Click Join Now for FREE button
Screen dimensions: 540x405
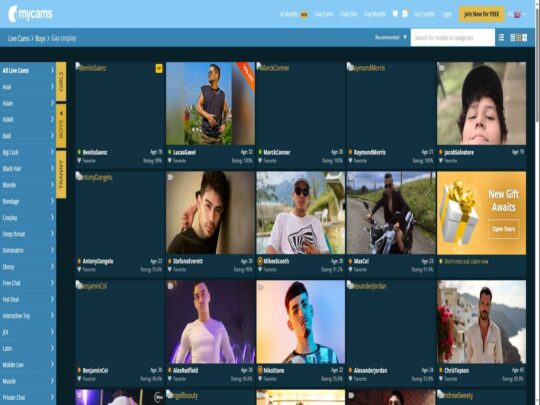(x=481, y=14)
